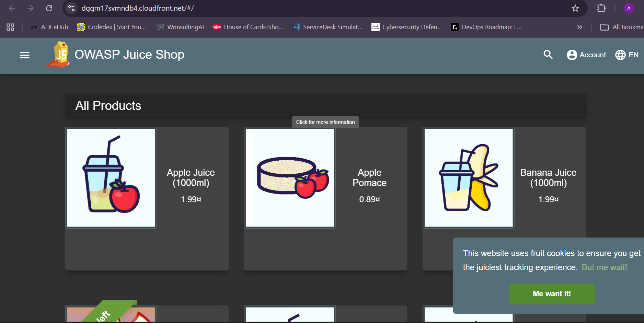Open the ALX eHub bookmark
Viewport: 644px width, 323px height.
[49, 27]
